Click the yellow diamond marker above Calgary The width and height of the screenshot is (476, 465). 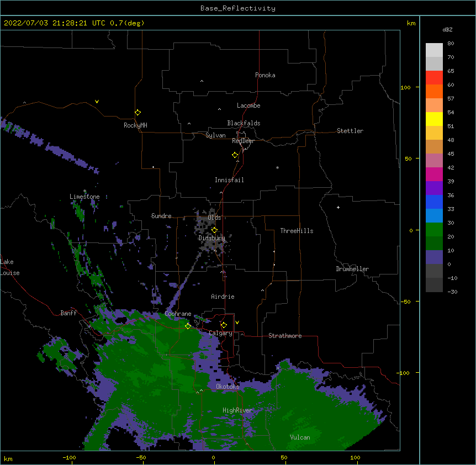coord(224,325)
